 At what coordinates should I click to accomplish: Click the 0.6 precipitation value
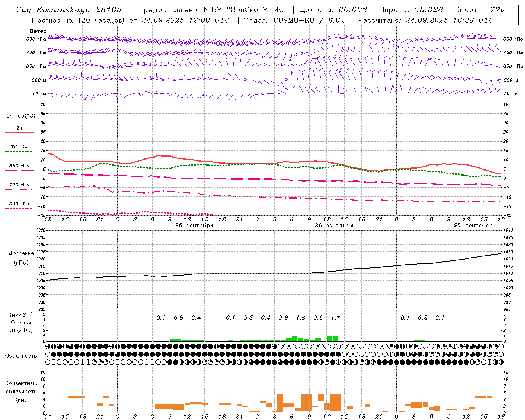pyautogui.click(x=318, y=318)
